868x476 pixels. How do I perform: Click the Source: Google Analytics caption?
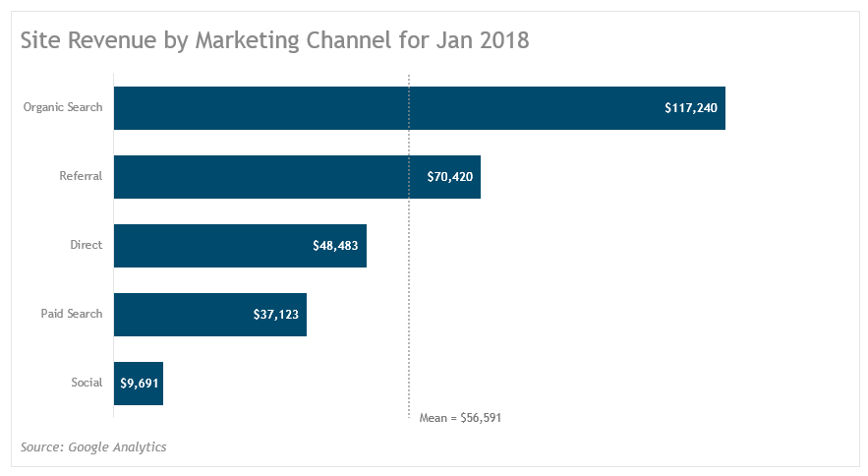(93, 447)
